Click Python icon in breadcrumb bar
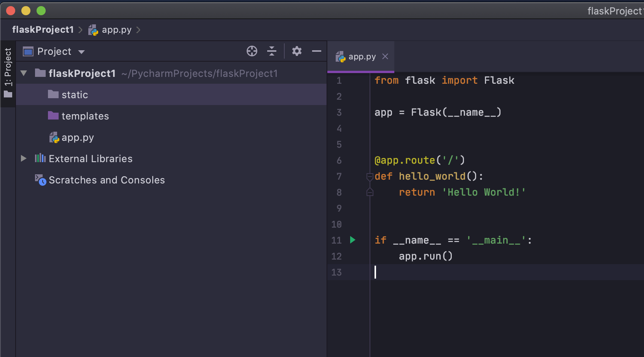This screenshot has height=357, width=644. [93, 30]
